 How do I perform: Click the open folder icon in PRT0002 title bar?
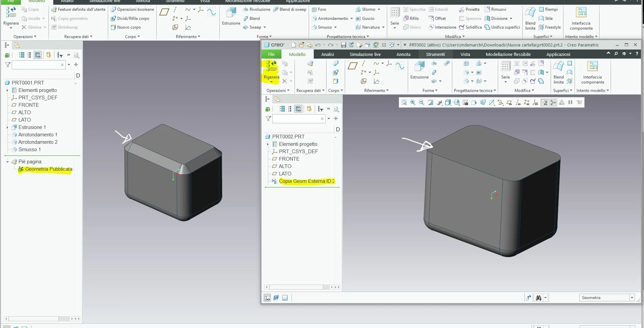(x=301, y=45)
